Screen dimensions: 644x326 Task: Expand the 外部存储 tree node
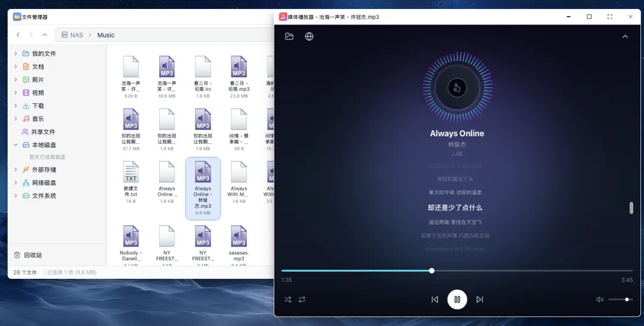(x=16, y=170)
